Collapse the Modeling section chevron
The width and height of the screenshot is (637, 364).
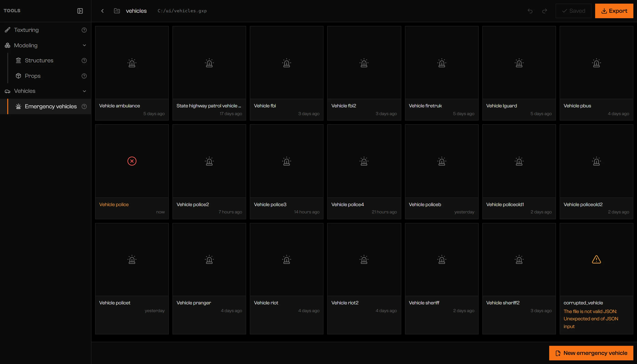[84, 45]
